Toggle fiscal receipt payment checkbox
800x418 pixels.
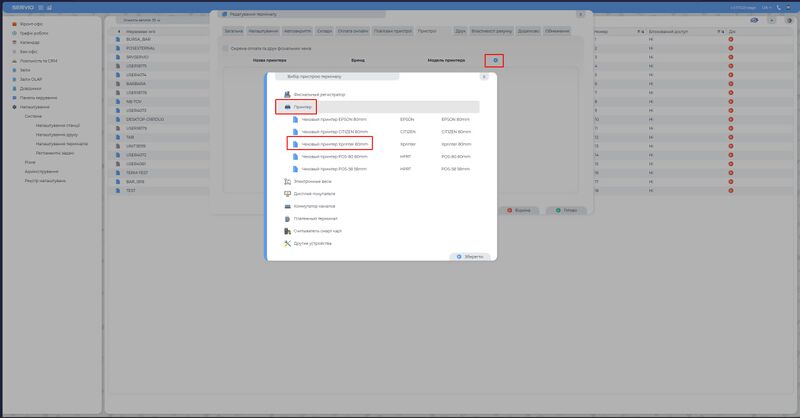[224, 48]
